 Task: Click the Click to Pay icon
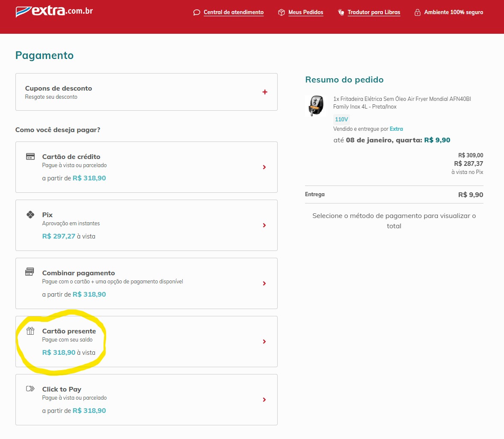[30, 389]
